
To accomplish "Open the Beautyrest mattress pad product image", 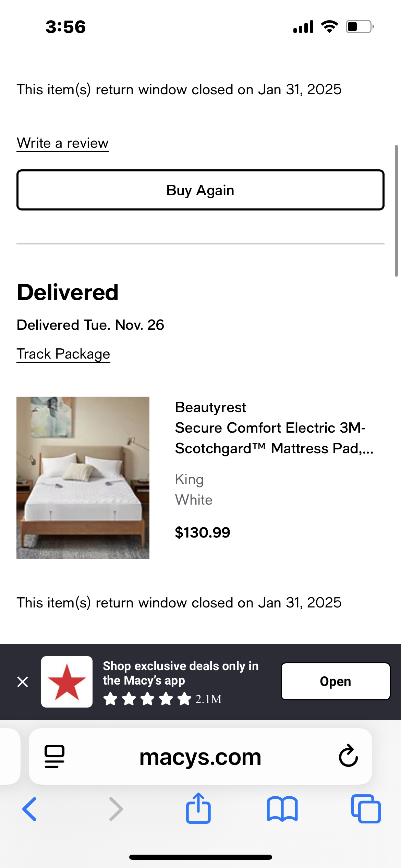I will (83, 478).
